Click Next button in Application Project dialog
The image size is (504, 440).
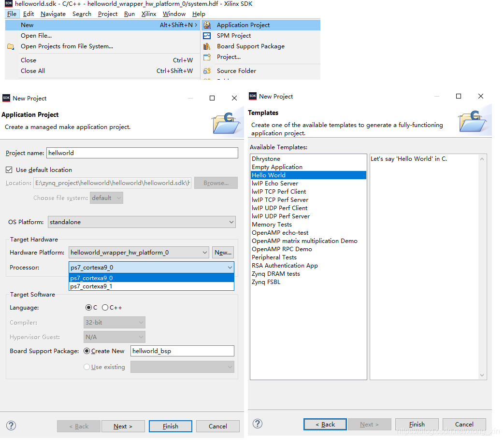(x=123, y=426)
